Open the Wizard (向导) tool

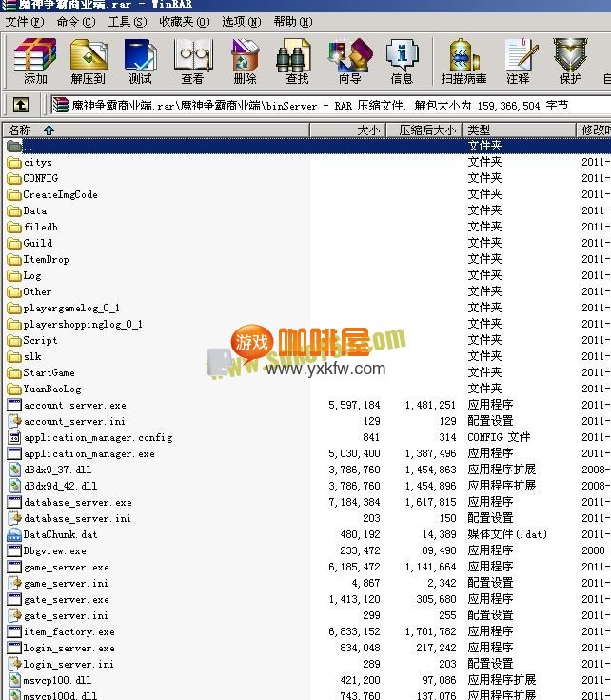tap(349, 61)
